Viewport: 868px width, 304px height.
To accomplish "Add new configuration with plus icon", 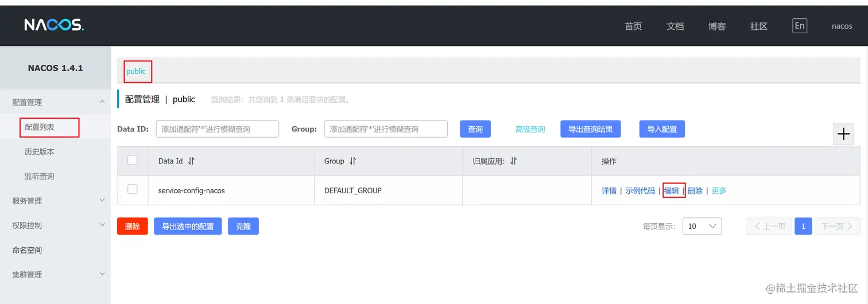I will point(843,134).
